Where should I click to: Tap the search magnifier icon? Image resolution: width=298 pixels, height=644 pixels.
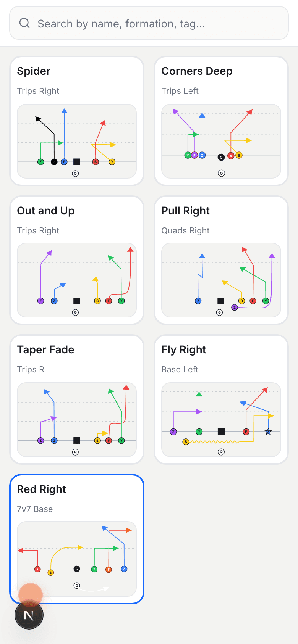click(x=24, y=23)
